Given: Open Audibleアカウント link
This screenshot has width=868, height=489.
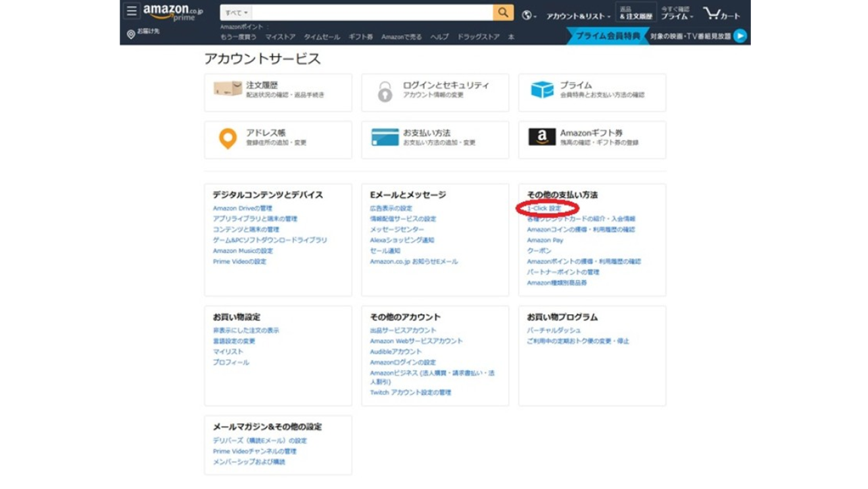Looking at the screenshot, I should (x=396, y=351).
